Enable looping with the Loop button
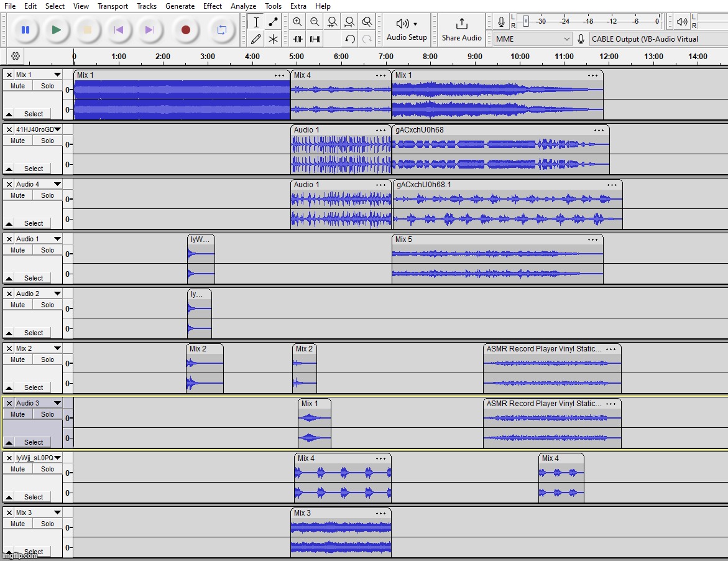Image resolution: width=728 pixels, height=561 pixels. [222, 29]
